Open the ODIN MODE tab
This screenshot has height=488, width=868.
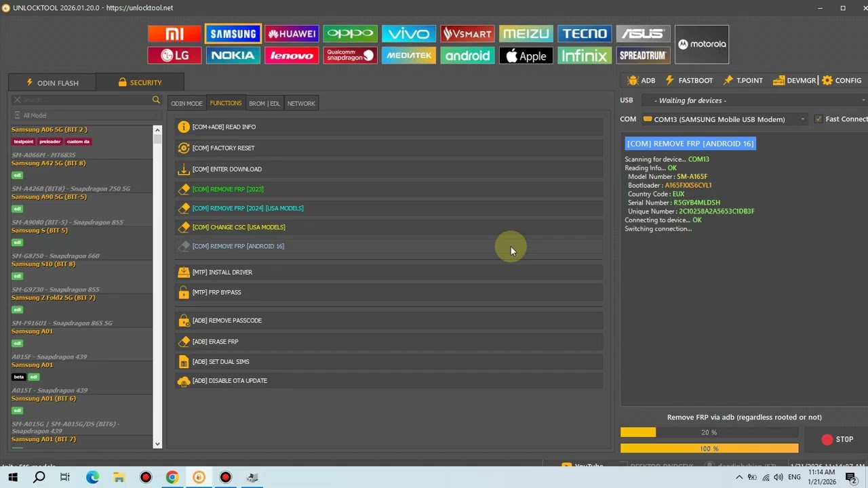(186, 104)
